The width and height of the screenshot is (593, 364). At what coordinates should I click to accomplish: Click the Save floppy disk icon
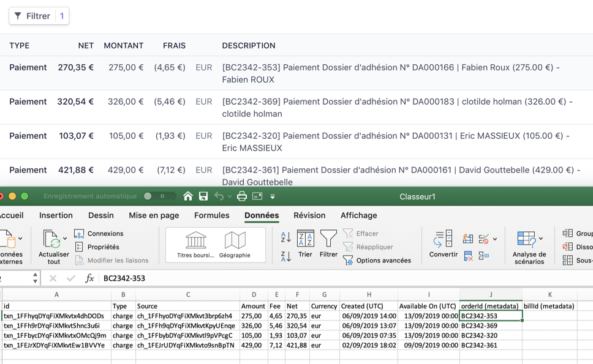pos(203,196)
